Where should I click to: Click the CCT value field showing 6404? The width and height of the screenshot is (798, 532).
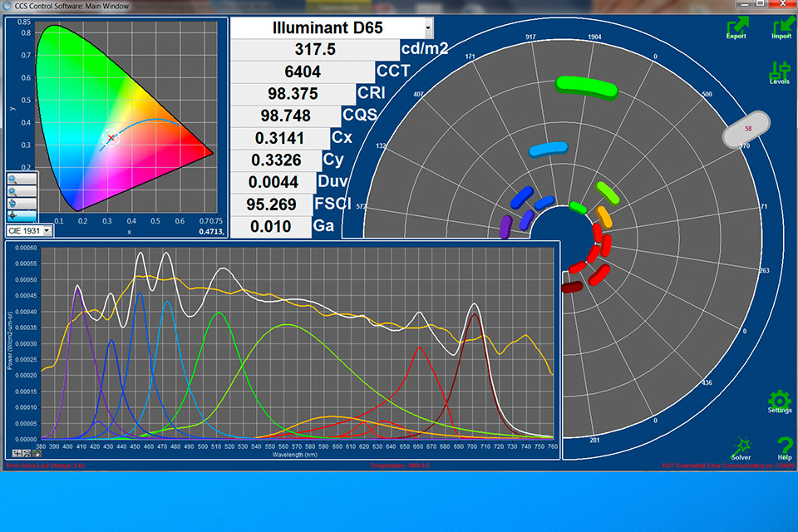click(x=302, y=71)
